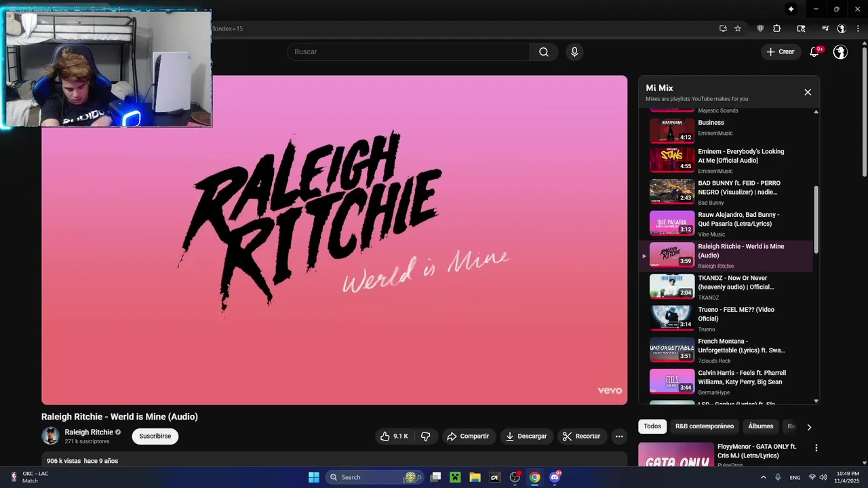Click the '906 k vistas hace 9 años' text
This screenshot has height=488, width=868.
[x=82, y=461]
